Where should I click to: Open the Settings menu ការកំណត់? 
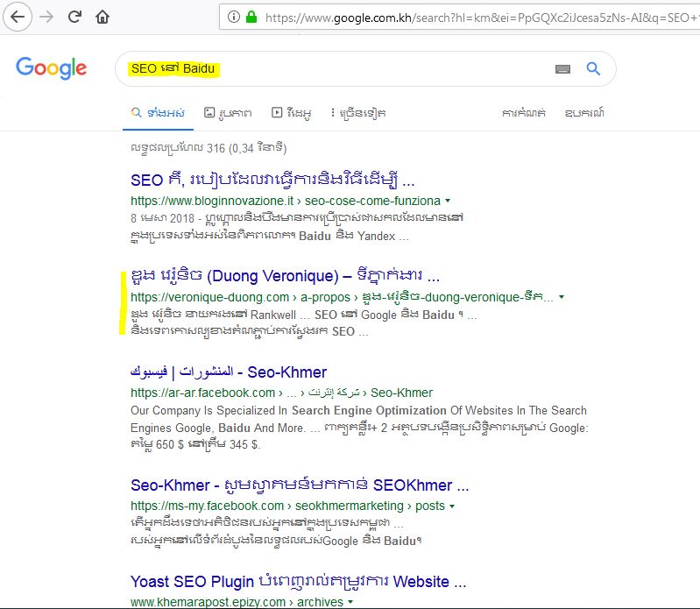pos(524,113)
